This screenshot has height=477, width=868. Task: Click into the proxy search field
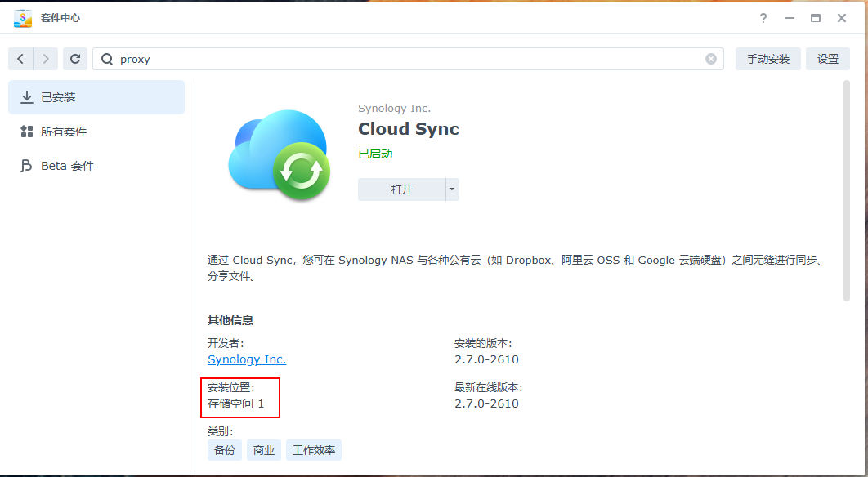pos(409,59)
